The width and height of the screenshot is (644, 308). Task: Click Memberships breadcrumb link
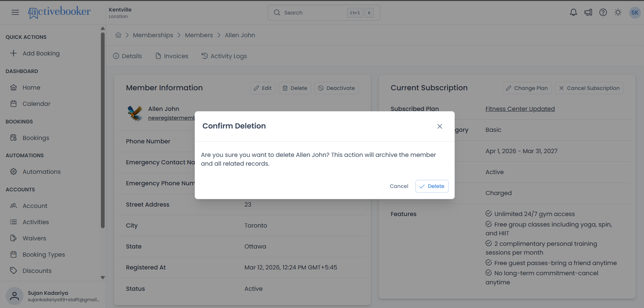pyautogui.click(x=153, y=35)
